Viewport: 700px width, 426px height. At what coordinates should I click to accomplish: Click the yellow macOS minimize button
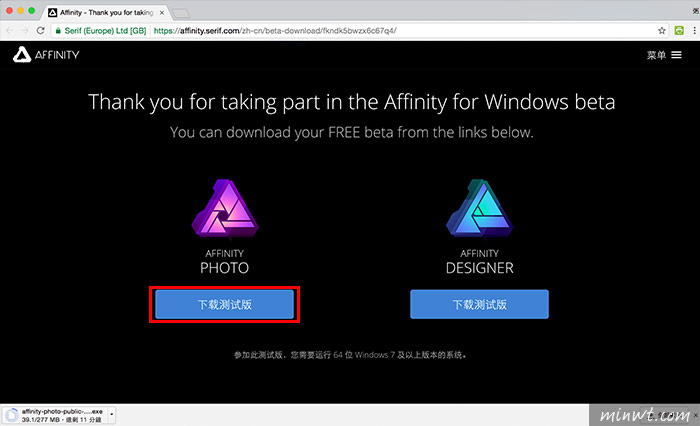point(21,10)
